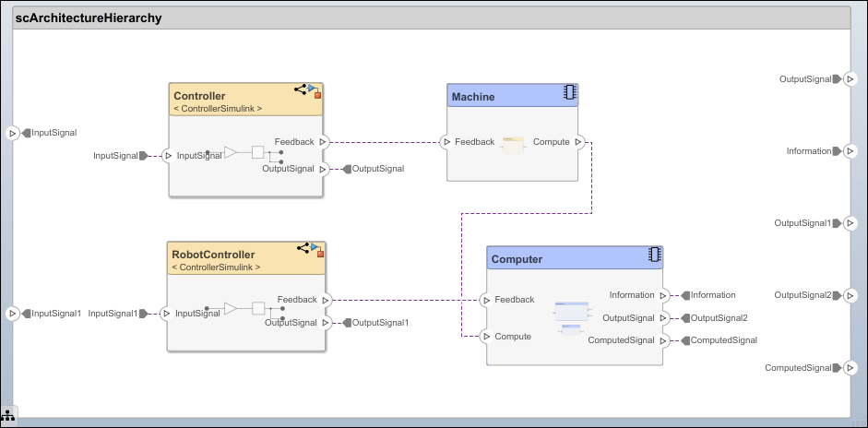Click RobotController's Feedback output port
This screenshot has height=428, width=868.
(326, 300)
